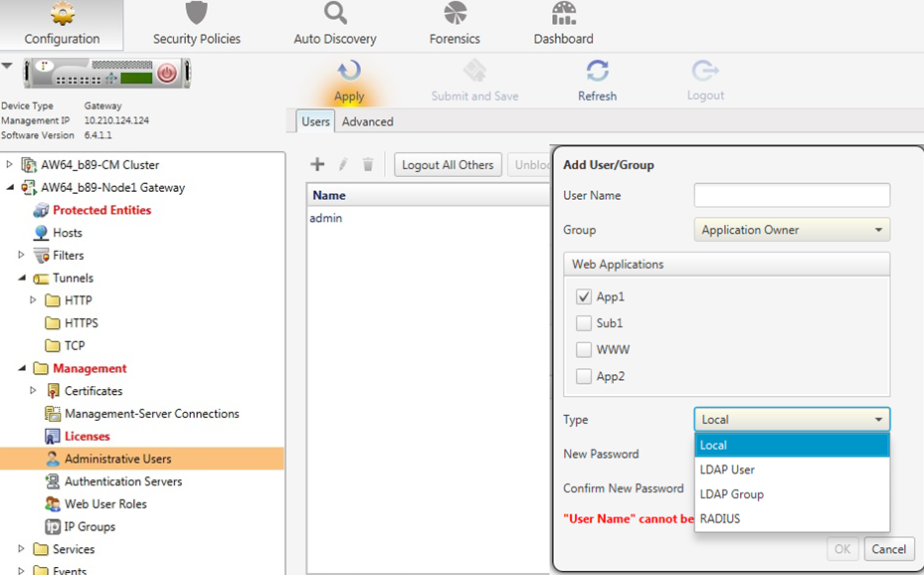Switch to the Dashboard view
Image resolution: width=924 pixels, height=575 pixels.
[x=562, y=25]
